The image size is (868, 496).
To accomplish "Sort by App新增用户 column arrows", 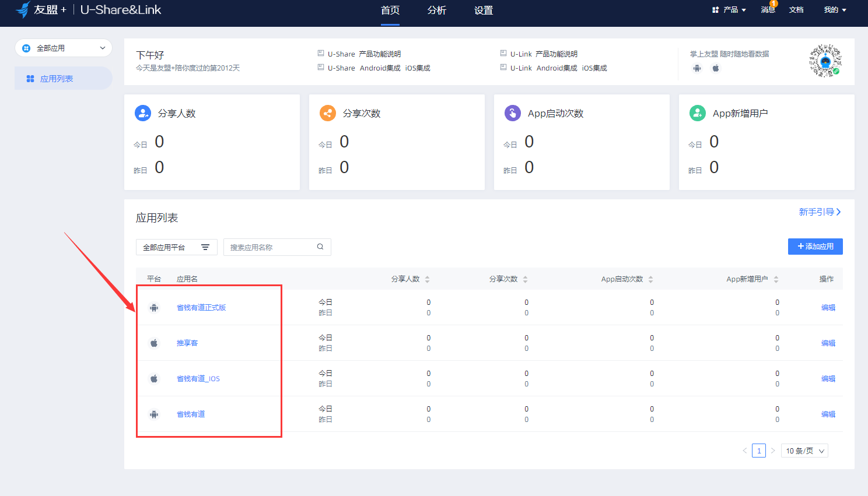I will point(776,279).
